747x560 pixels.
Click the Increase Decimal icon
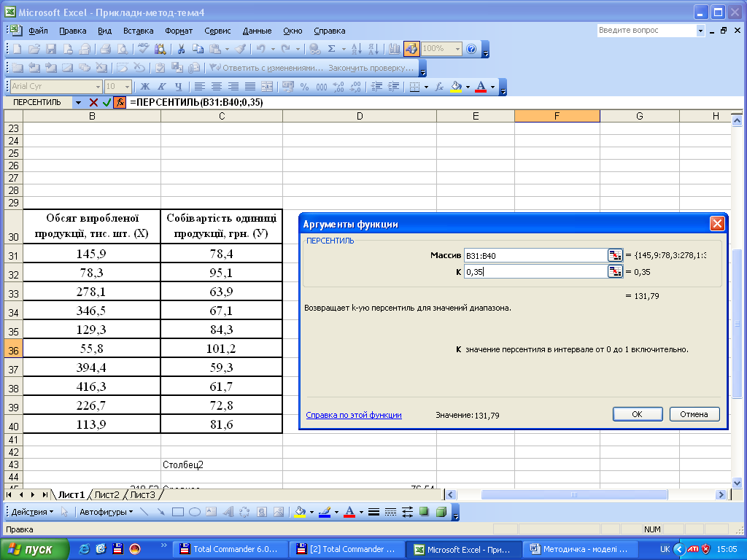pyautogui.click(x=338, y=87)
